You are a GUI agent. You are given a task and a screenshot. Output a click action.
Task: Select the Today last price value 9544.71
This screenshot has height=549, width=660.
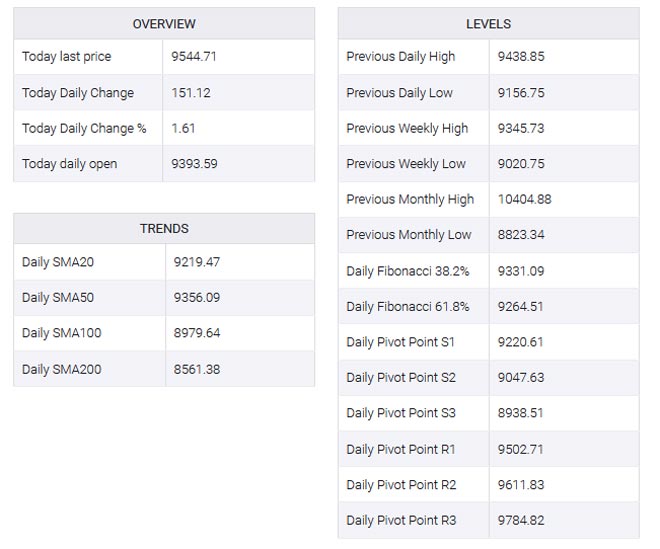click(x=194, y=57)
